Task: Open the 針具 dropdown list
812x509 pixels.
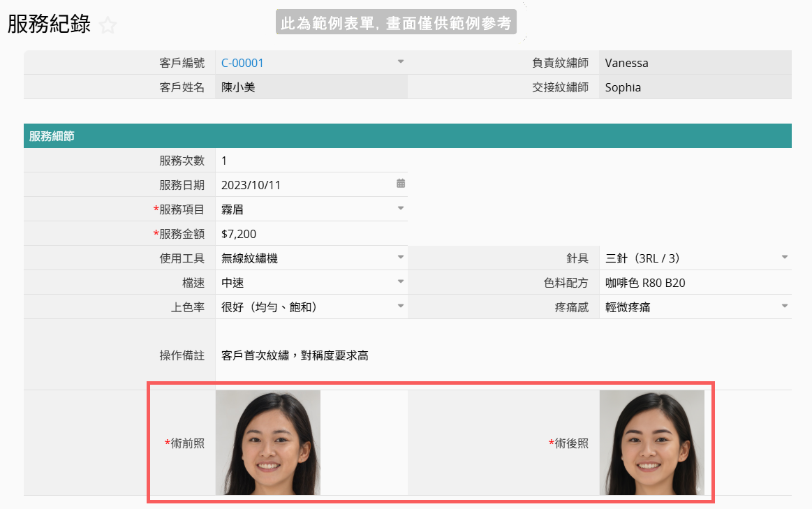Action: [x=784, y=258]
